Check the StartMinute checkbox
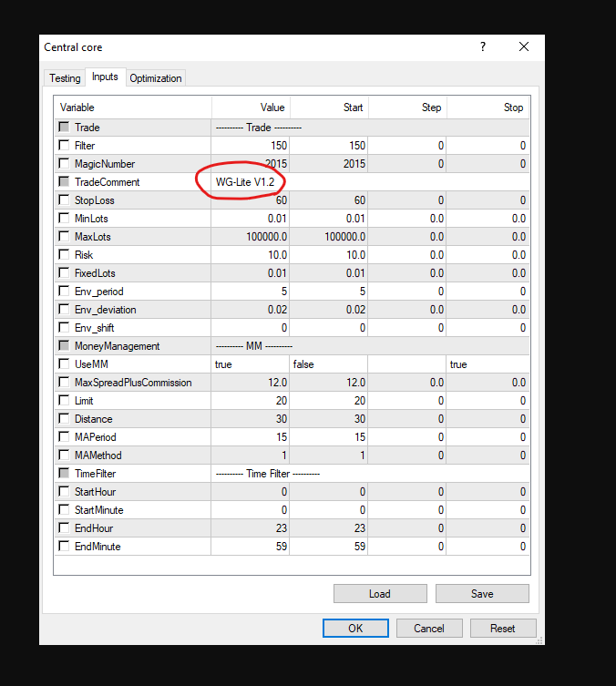 click(64, 509)
